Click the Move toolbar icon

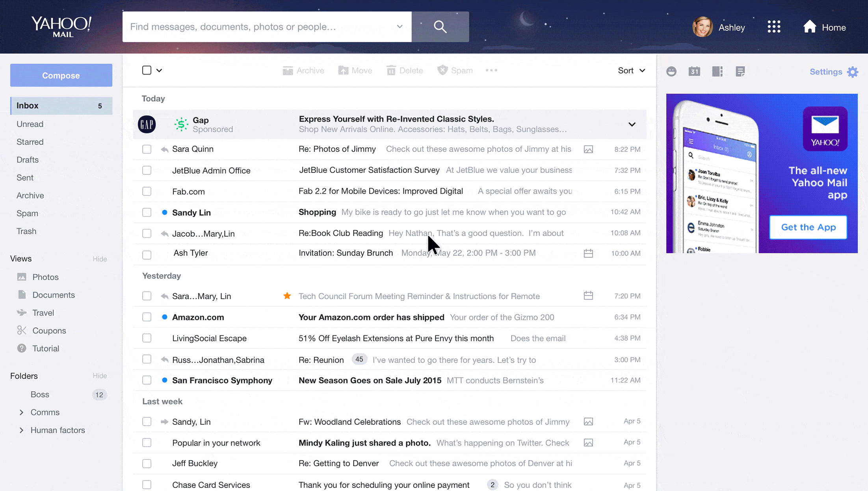(x=343, y=70)
